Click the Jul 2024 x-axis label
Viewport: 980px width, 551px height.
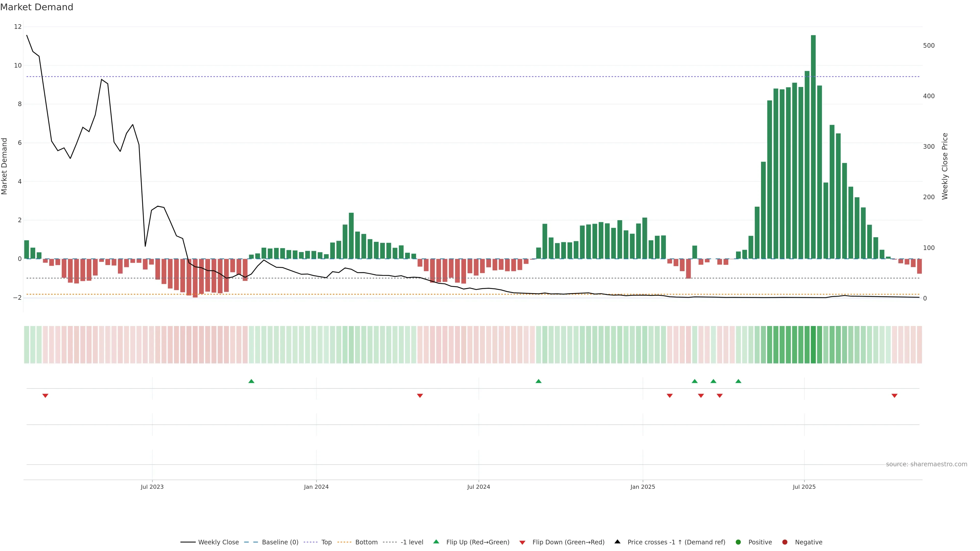click(x=478, y=487)
